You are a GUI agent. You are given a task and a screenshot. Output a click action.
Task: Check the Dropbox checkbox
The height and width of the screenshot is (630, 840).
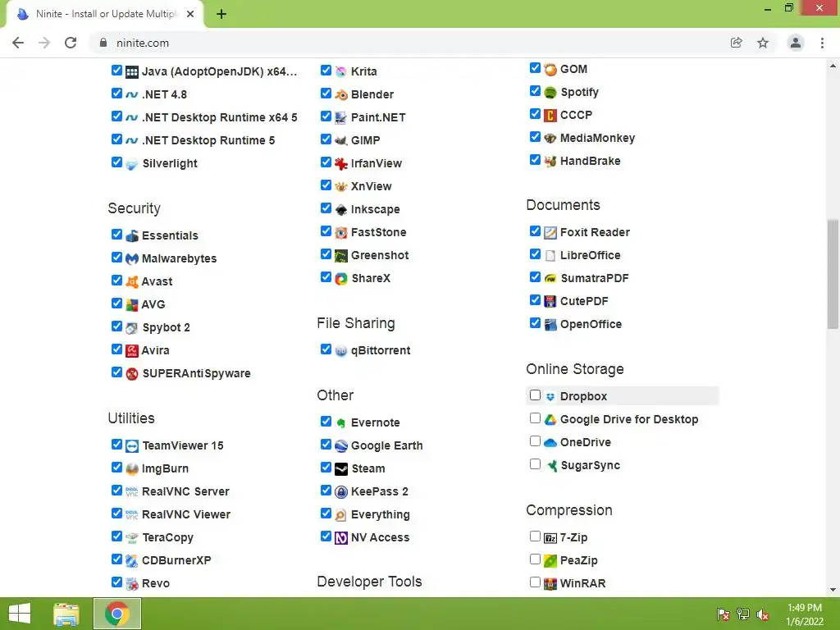point(535,395)
